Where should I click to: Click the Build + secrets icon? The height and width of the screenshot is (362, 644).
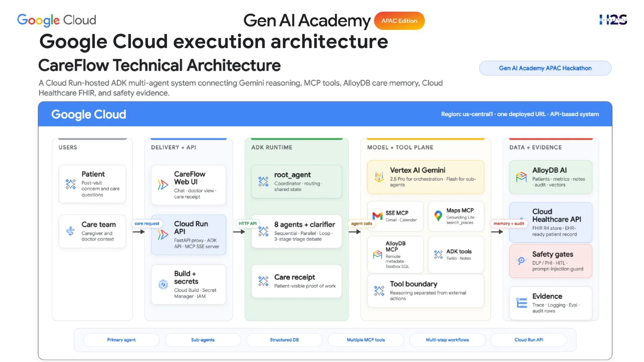[x=163, y=284]
